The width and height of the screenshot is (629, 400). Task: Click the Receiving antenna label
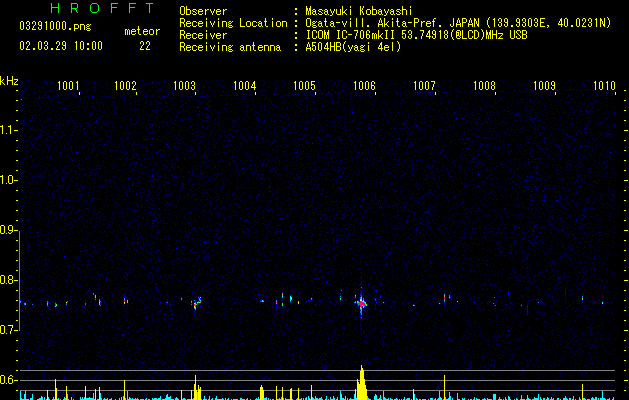pyautogui.click(x=230, y=47)
